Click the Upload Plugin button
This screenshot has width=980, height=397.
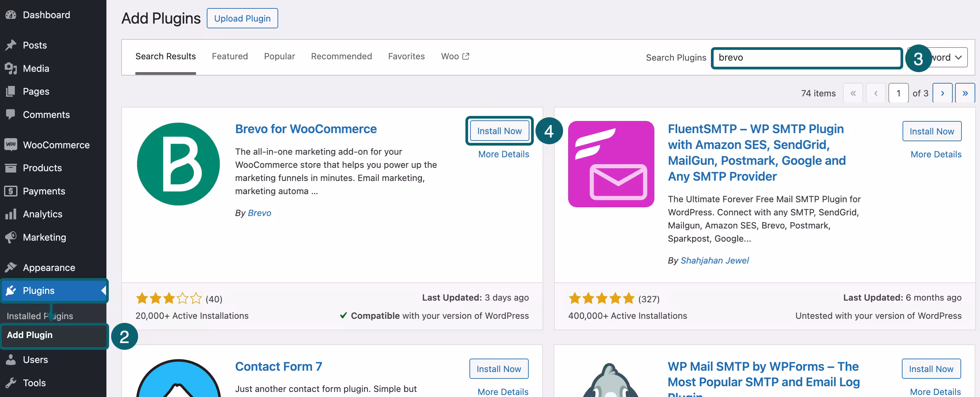[242, 18]
